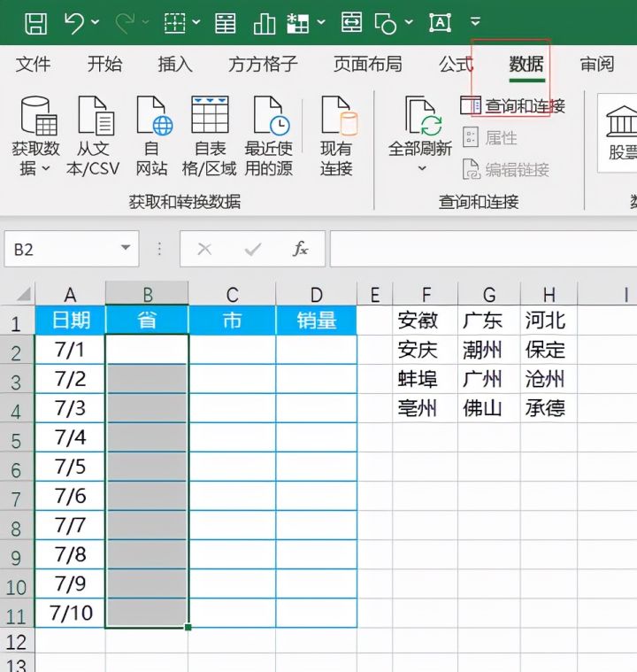Switch to the 页面布局 tab

coord(367,65)
